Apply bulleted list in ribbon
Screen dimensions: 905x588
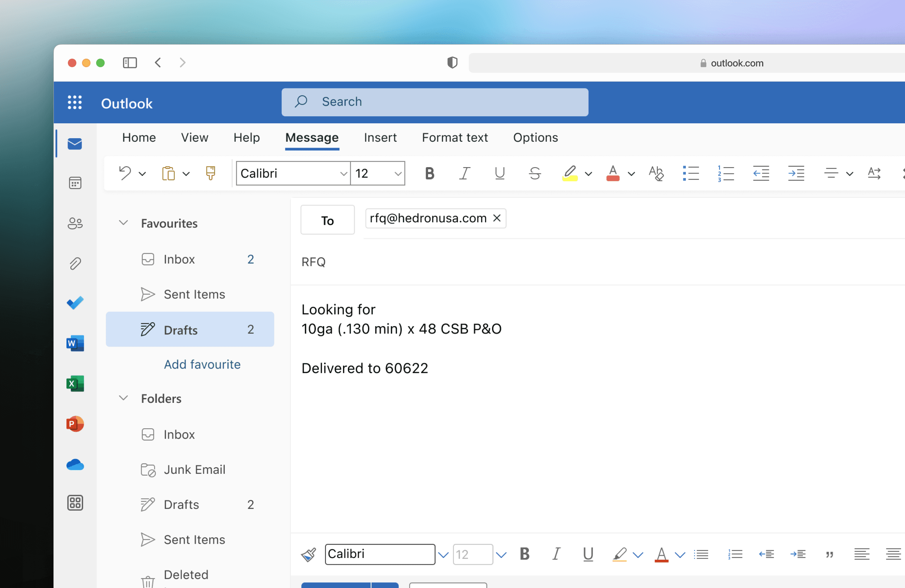click(x=690, y=173)
